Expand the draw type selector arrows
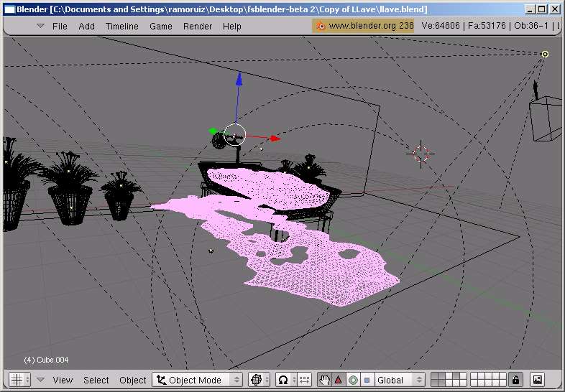This screenshot has width=565, height=392. (267, 380)
